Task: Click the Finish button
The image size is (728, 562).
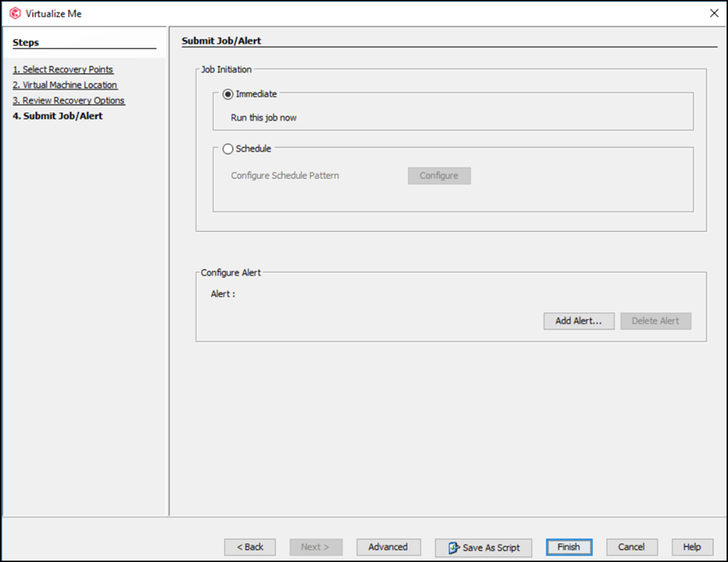Action: click(568, 547)
